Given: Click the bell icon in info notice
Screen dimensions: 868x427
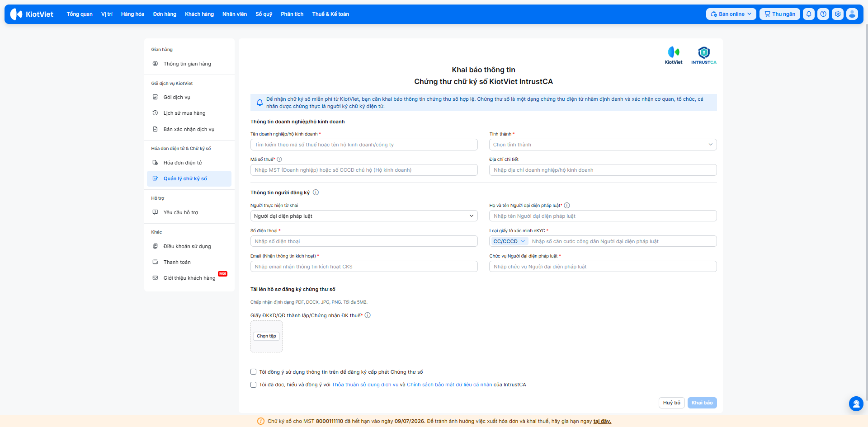Looking at the screenshot, I should [259, 103].
